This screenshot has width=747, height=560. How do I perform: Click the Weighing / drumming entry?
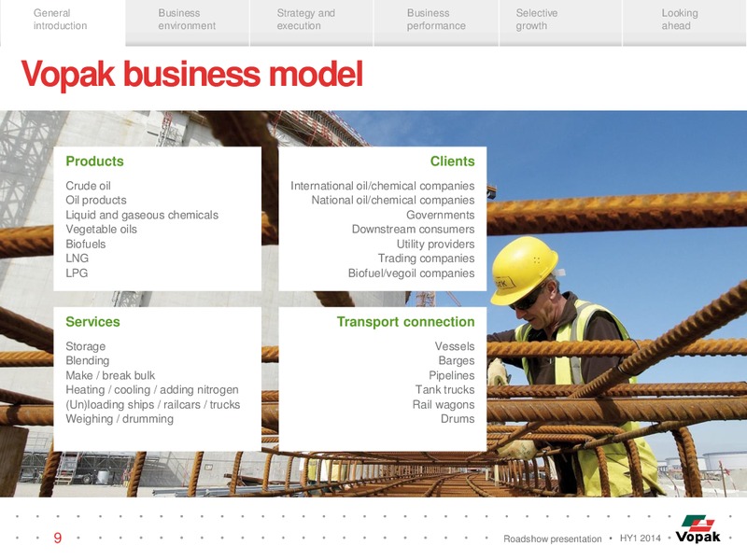point(120,418)
